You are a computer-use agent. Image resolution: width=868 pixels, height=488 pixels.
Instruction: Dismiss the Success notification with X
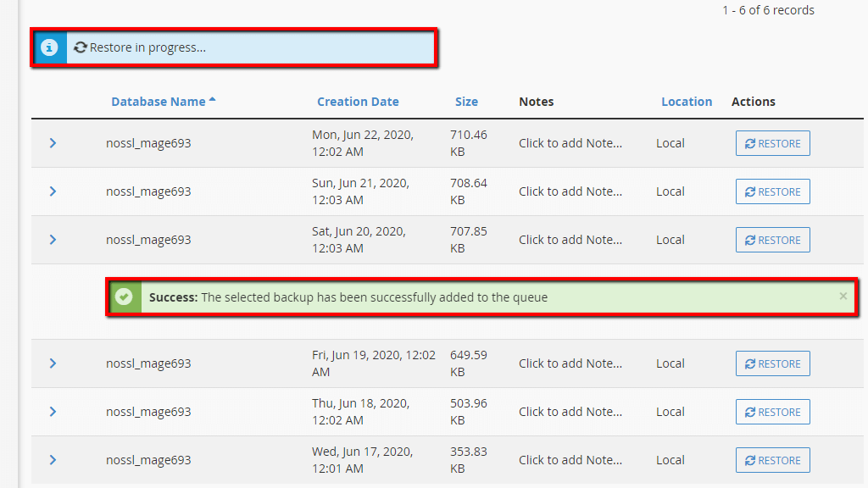[x=843, y=296]
